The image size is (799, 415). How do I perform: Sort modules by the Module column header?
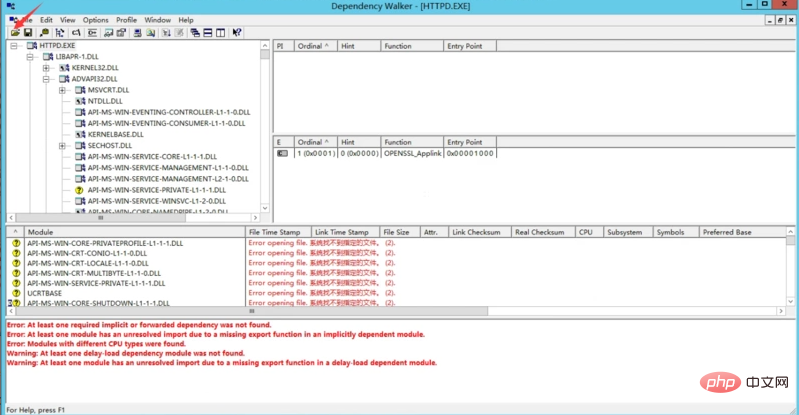pyautogui.click(x=135, y=232)
